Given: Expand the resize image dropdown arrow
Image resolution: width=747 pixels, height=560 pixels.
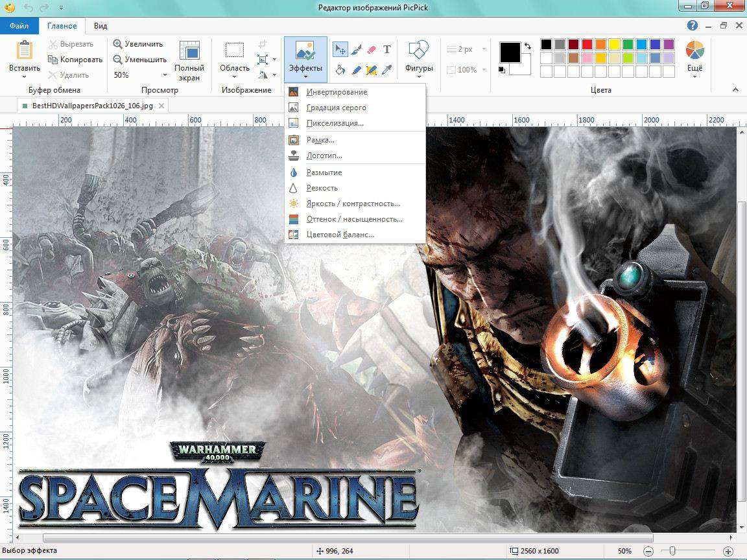Looking at the screenshot, I should (274, 60).
